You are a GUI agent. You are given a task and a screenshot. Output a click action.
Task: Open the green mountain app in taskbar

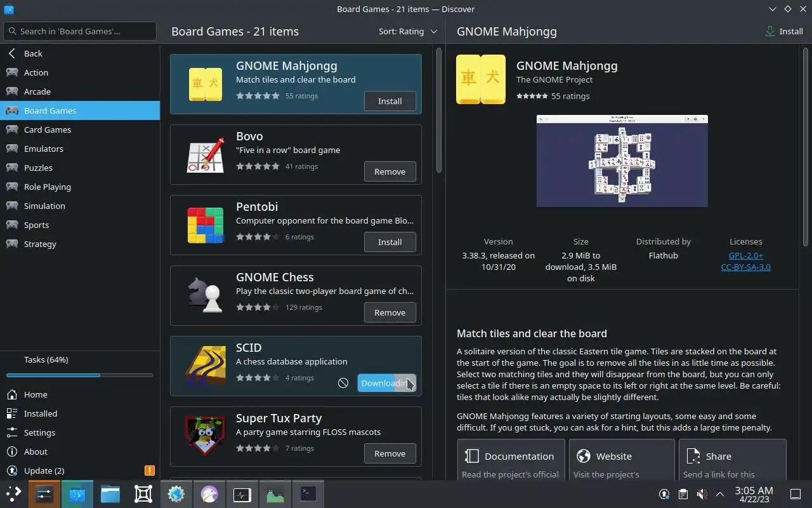pyautogui.click(x=275, y=493)
